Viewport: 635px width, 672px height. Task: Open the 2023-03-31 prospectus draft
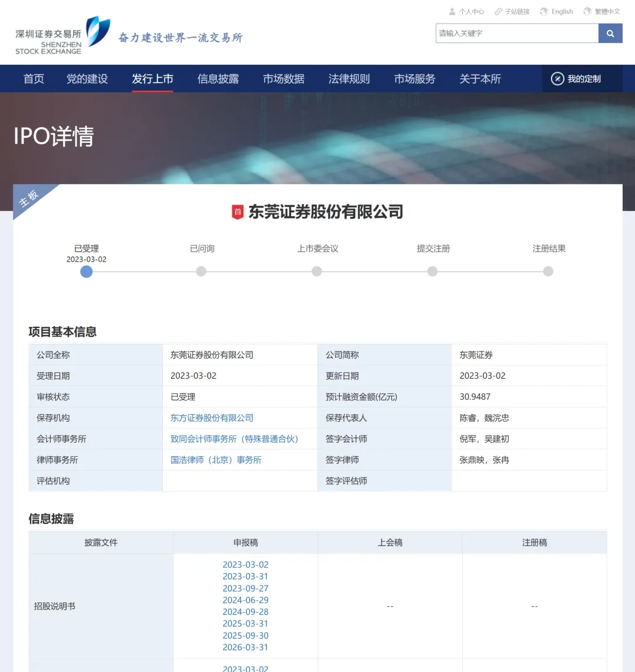point(246,576)
